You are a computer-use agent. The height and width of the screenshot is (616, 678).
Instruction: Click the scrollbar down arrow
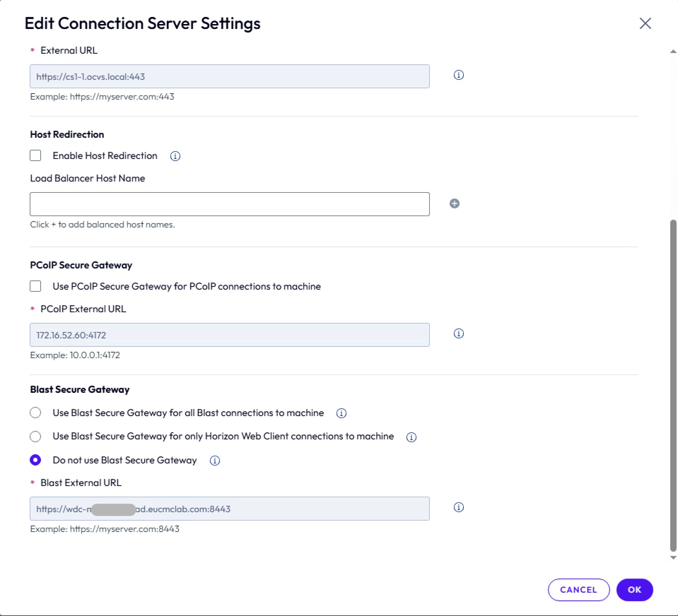click(x=673, y=558)
